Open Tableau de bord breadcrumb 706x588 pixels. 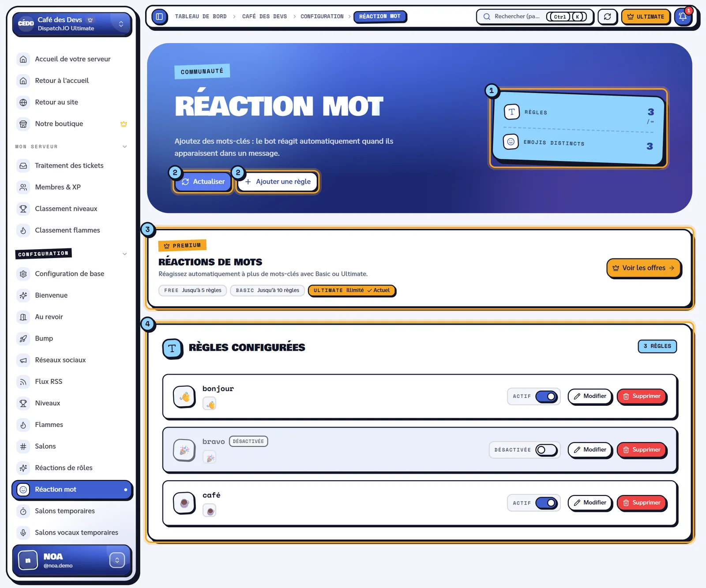pos(201,17)
